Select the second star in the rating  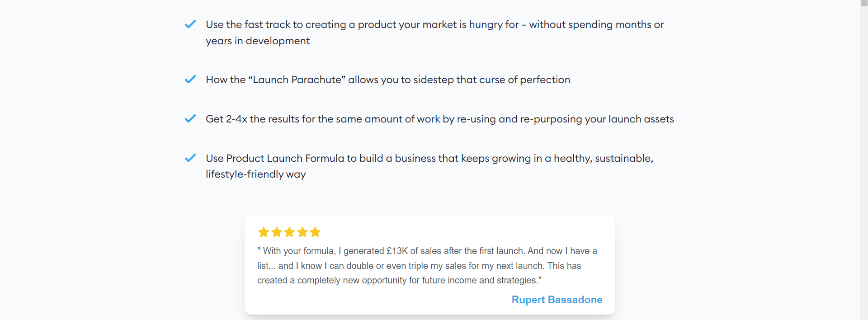[277, 232]
